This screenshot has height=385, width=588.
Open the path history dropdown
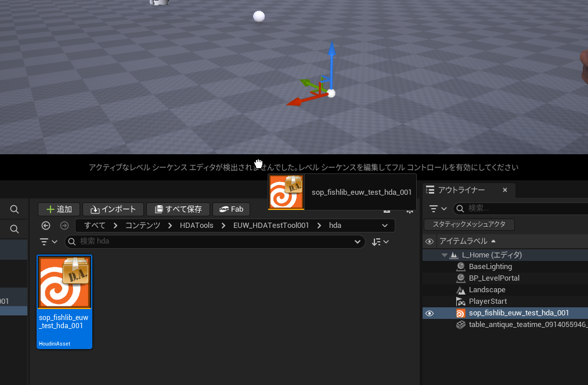(385, 226)
